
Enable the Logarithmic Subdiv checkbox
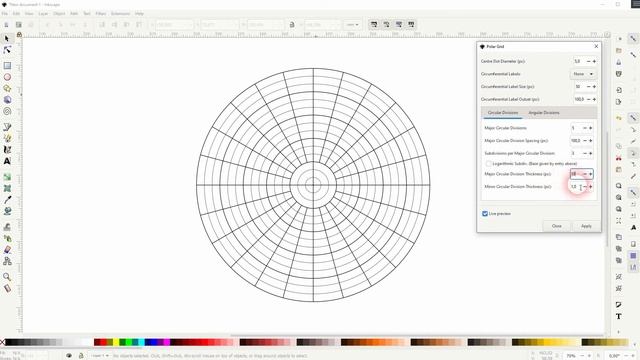coord(488,164)
